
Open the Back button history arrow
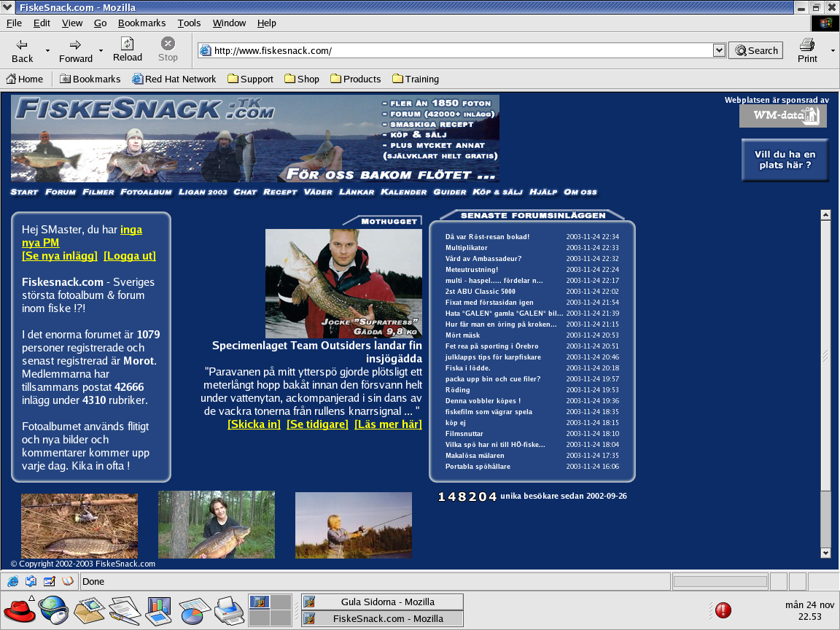pos(47,50)
